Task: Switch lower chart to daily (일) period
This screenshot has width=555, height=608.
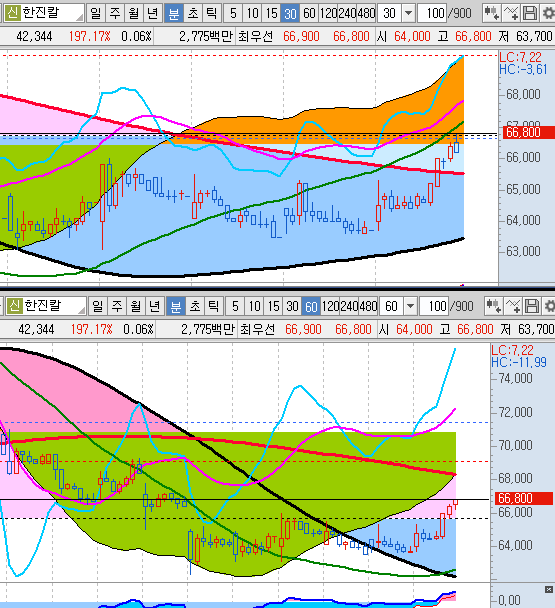Action: [97, 306]
